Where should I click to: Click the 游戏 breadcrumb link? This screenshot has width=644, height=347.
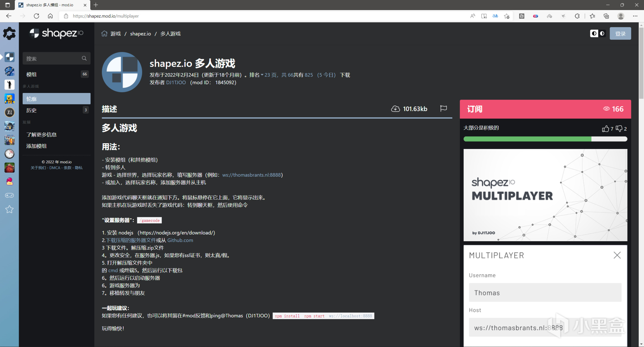click(x=115, y=33)
